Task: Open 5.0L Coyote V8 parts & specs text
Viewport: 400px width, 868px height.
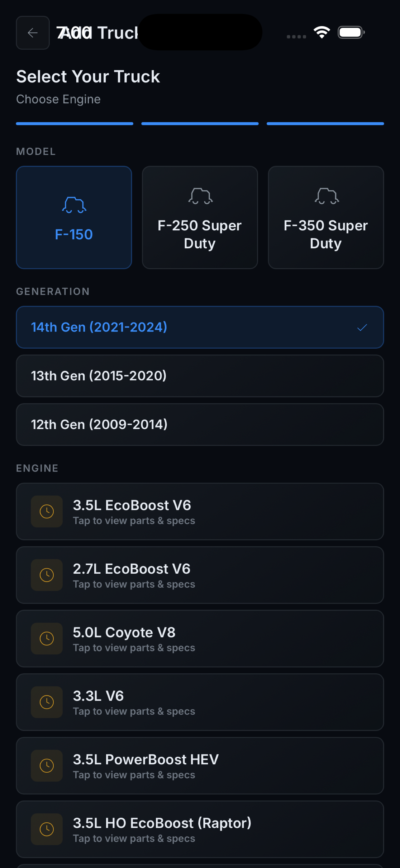Action: point(134,648)
